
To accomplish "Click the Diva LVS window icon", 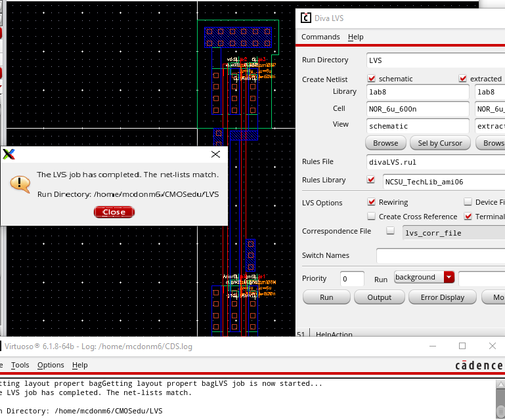I will 305,18.
